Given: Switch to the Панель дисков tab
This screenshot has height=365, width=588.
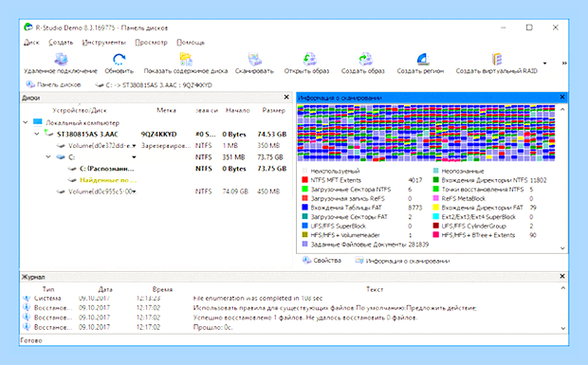Looking at the screenshot, I should [x=53, y=84].
